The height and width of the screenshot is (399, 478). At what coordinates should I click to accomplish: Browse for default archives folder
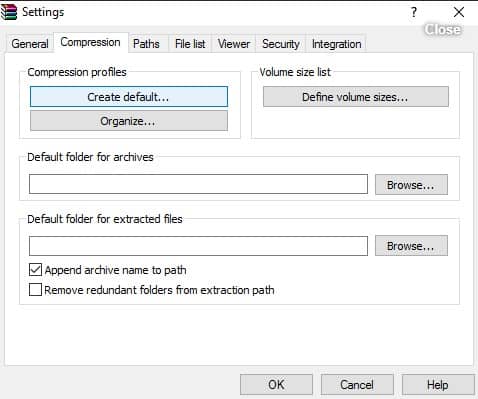tap(411, 184)
